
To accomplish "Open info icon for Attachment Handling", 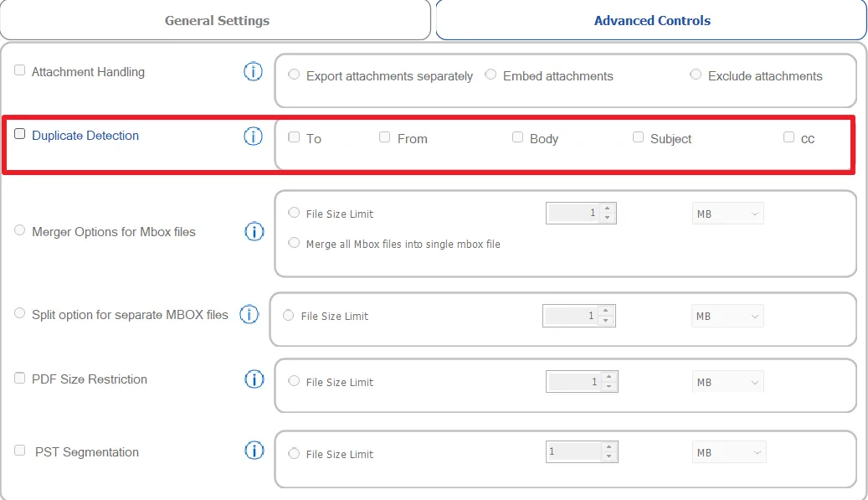I will click(253, 71).
